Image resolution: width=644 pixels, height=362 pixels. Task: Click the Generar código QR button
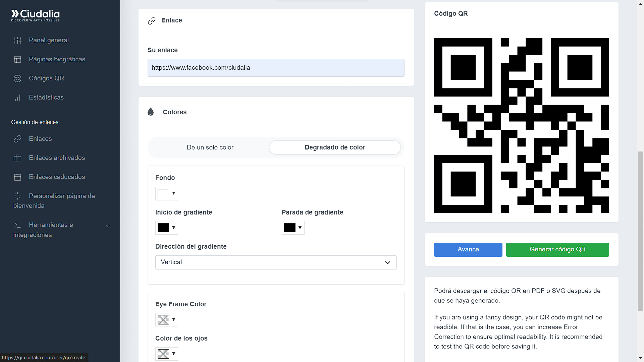pos(557,250)
